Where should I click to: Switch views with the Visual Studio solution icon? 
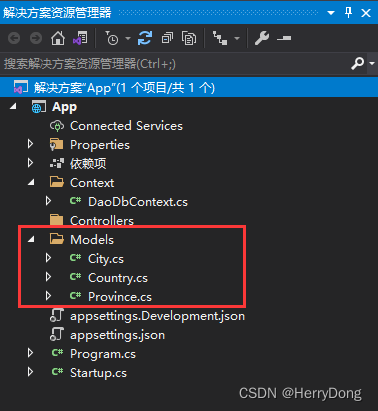[80, 38]
